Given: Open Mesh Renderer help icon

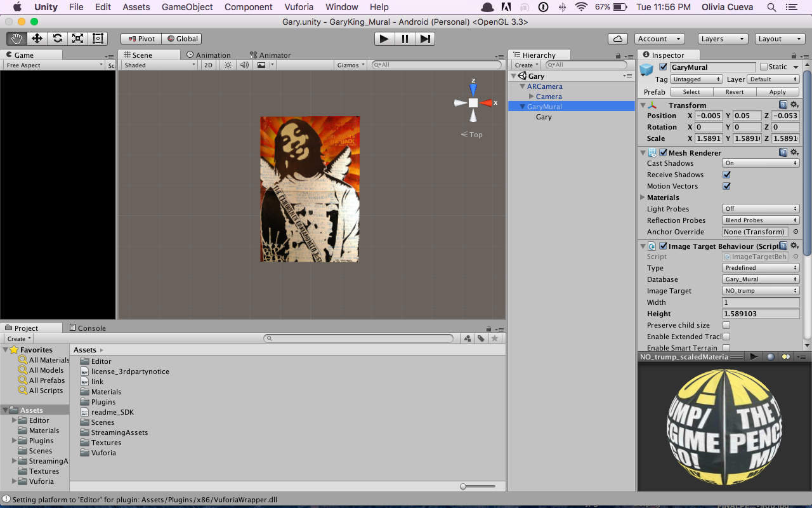Looking at the screenshot, I should (783, 152).
